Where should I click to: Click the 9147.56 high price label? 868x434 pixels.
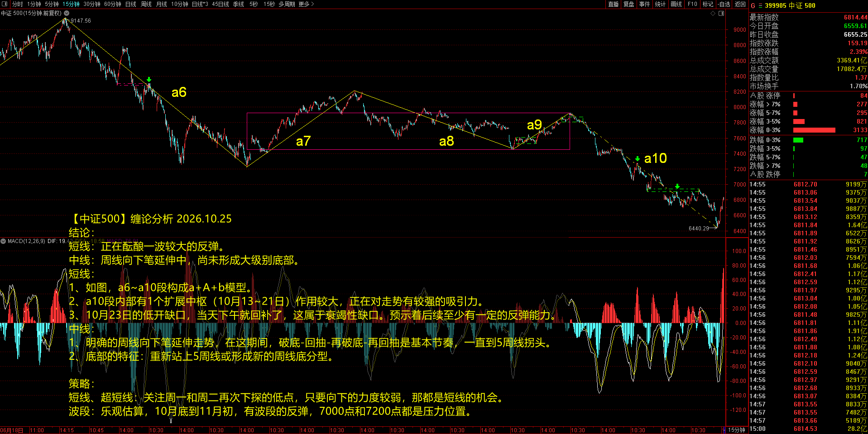pyautogui.click(x=81, y=21)
